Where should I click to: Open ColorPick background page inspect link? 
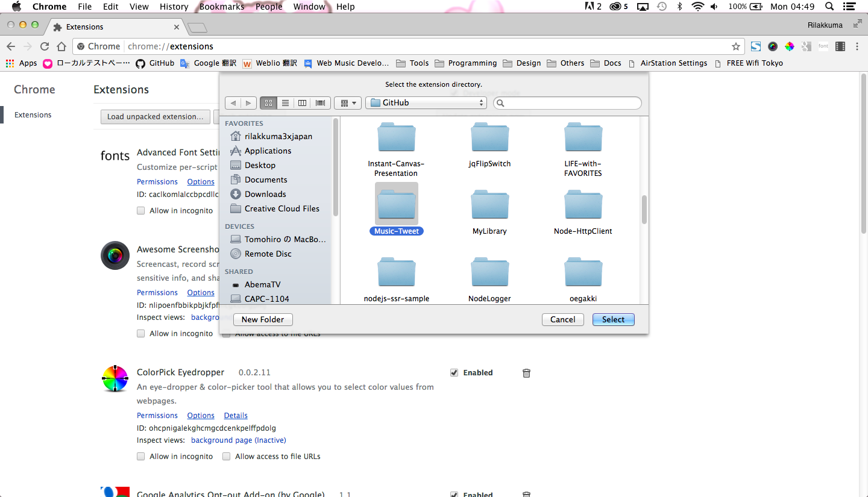(x=239, y=440)
